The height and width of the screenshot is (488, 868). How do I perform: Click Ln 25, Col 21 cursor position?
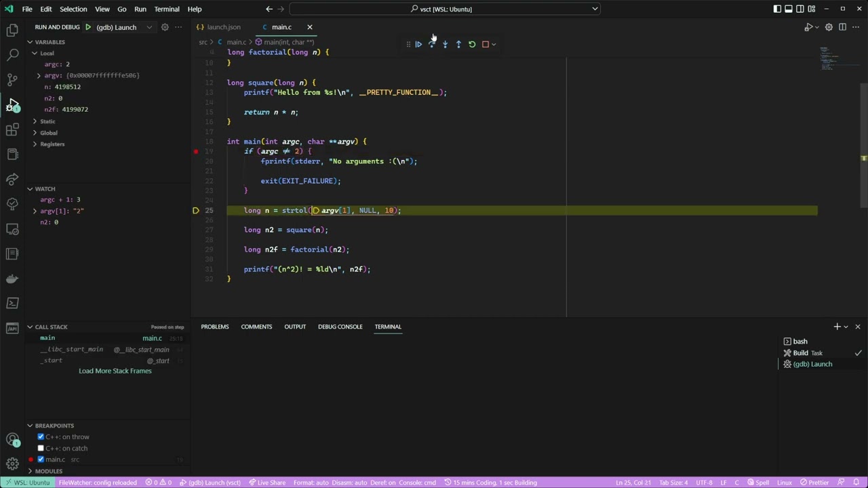tap(633, 483)
